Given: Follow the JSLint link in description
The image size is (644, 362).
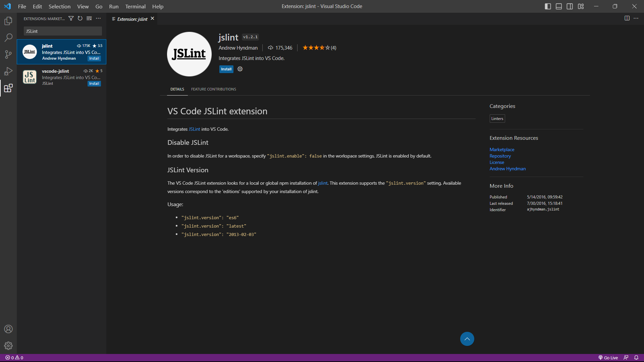Looking at the screenshot, I should 194,129.
